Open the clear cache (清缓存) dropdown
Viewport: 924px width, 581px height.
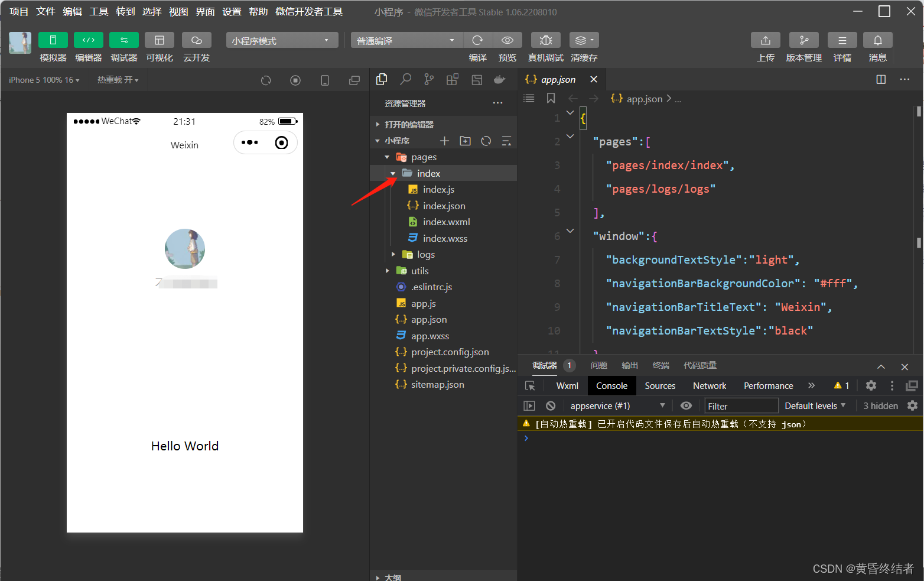pyautogui.click(x=584, y=40)
